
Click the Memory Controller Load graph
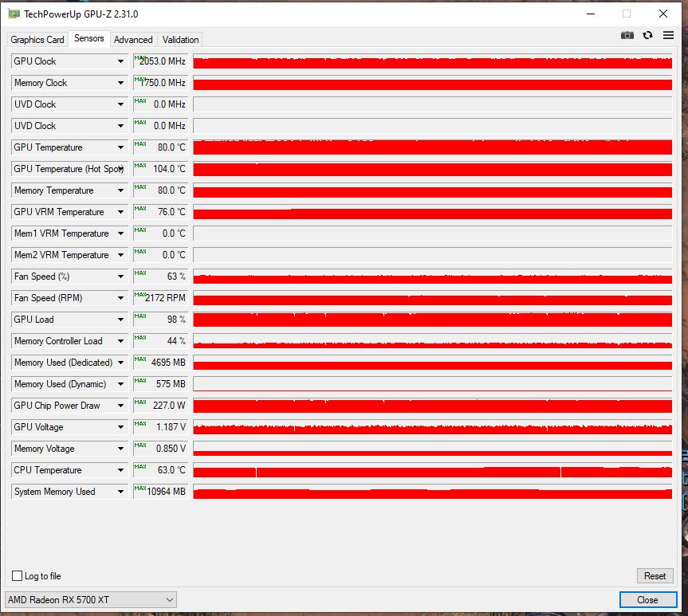click(x=433, y=341)
